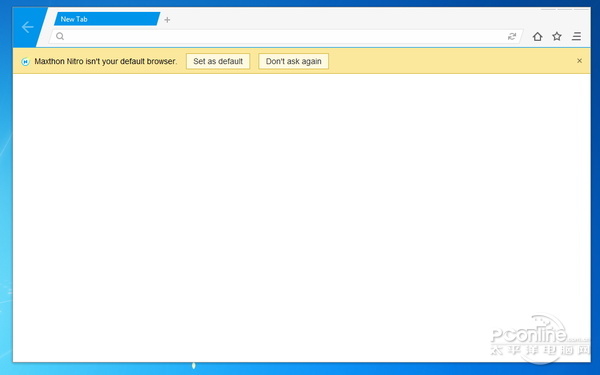The image size is (600, 375).
Task: Click the Don't ask again button
Action: (x=293, y=61)
